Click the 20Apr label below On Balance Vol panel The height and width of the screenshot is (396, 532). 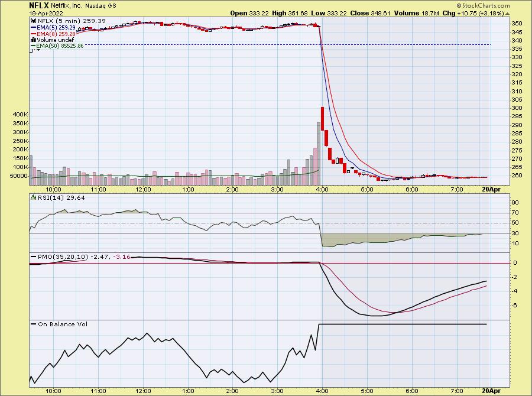click(x=491, y=391)
